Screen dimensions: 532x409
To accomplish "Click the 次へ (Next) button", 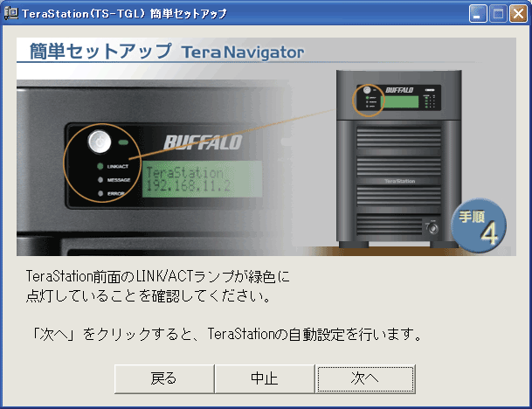I will click(365, 378).
